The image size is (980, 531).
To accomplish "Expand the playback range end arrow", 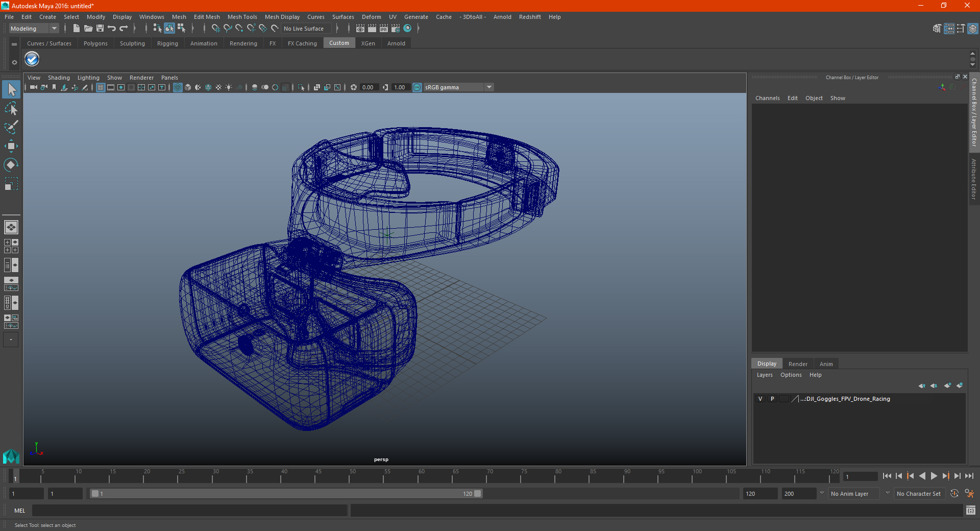I will click(822, 493).
